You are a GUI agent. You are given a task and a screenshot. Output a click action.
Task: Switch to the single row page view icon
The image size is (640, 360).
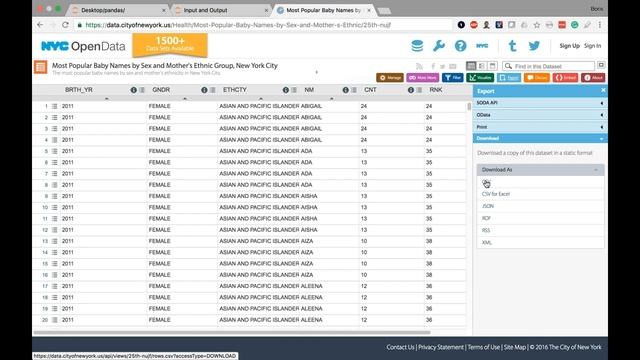pyautogui.click(x=492, y=66)
